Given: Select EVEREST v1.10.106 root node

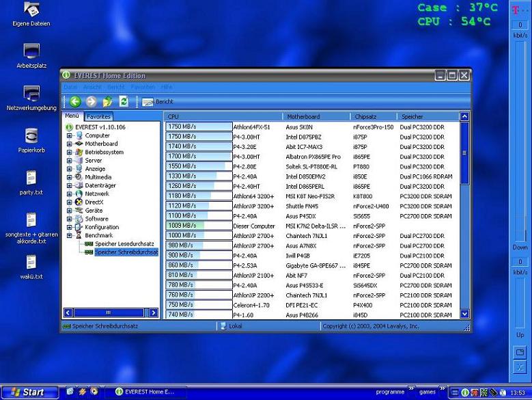Looking at the screenshot, I should [x=100, y=127].
